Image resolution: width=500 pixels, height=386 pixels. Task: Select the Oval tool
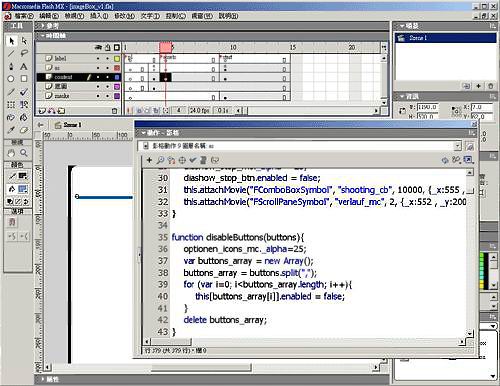11,79
